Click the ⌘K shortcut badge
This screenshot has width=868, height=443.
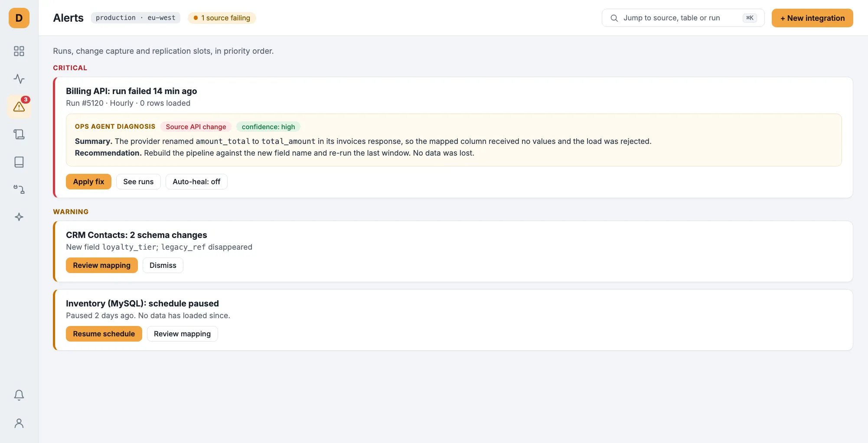(x=750, y=18)
